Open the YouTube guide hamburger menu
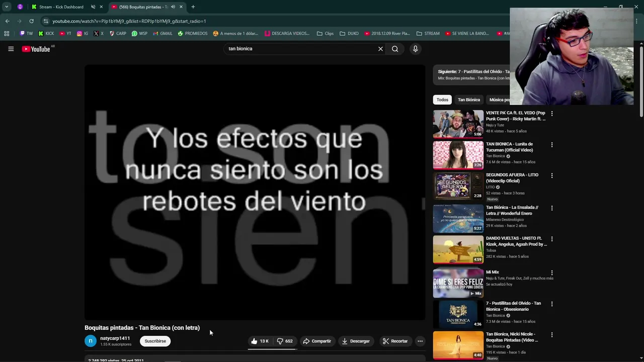 (11, 49)
